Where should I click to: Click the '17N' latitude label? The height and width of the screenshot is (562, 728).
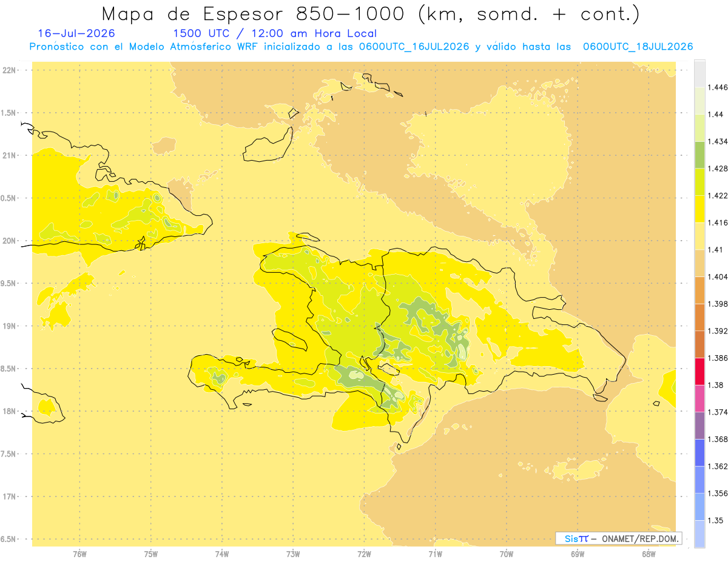point(10,497)
